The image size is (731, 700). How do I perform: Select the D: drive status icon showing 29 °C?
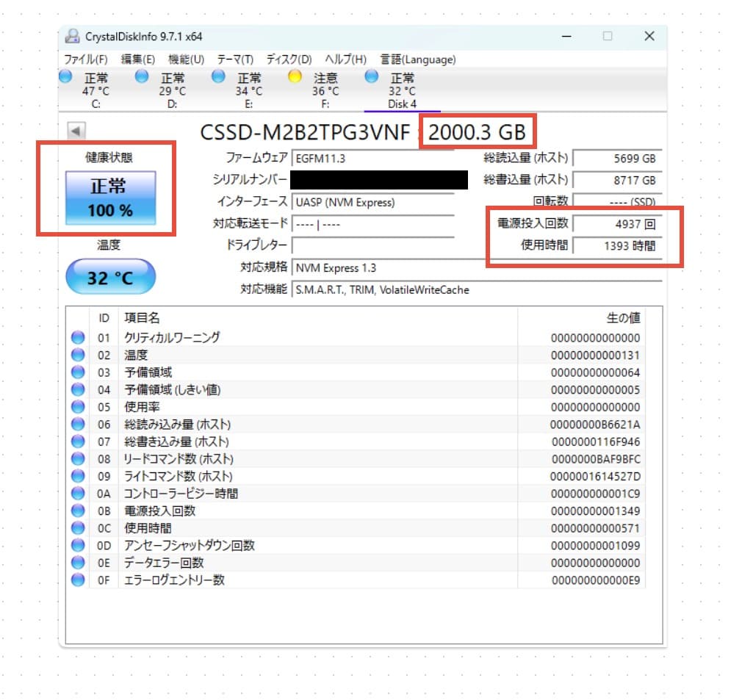coord(141,76)
